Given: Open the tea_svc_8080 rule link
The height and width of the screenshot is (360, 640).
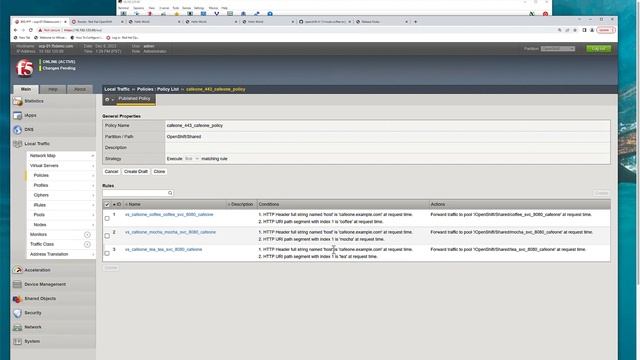Looking at the screenshot, I should (163, 249).
